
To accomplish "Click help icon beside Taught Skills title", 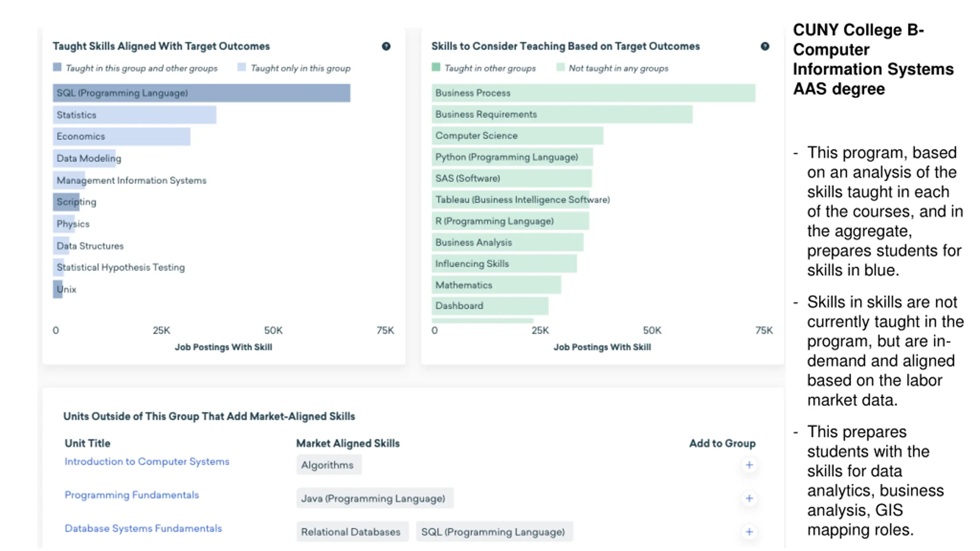I will tap(386, 46).
